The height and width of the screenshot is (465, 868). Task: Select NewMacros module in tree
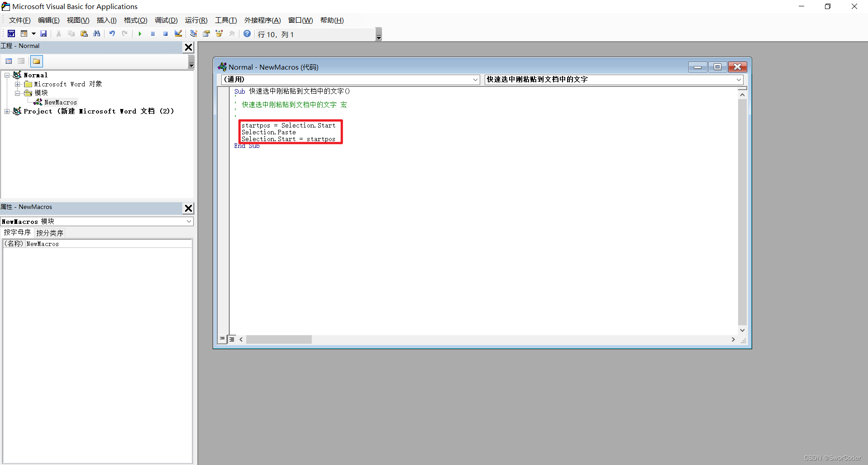click(61, 102)
